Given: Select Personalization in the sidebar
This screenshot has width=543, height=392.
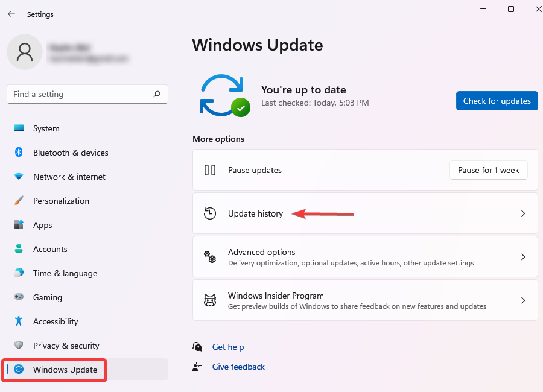Looking at the screenshot, I should (x=87, y=201).
